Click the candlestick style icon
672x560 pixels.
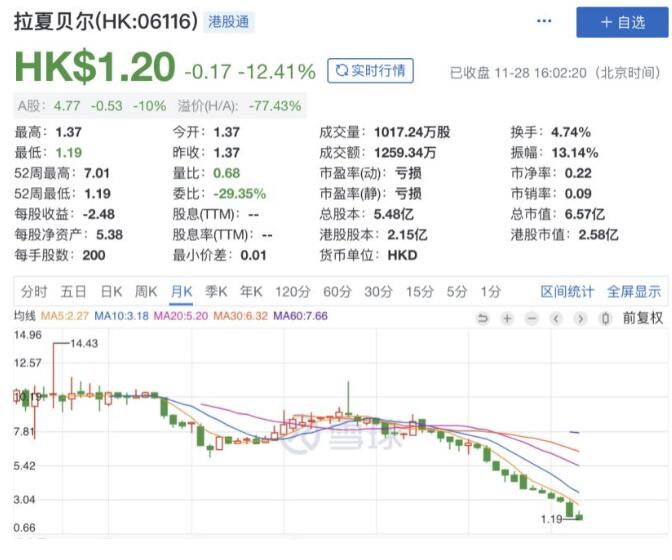(x=605, y=318)
